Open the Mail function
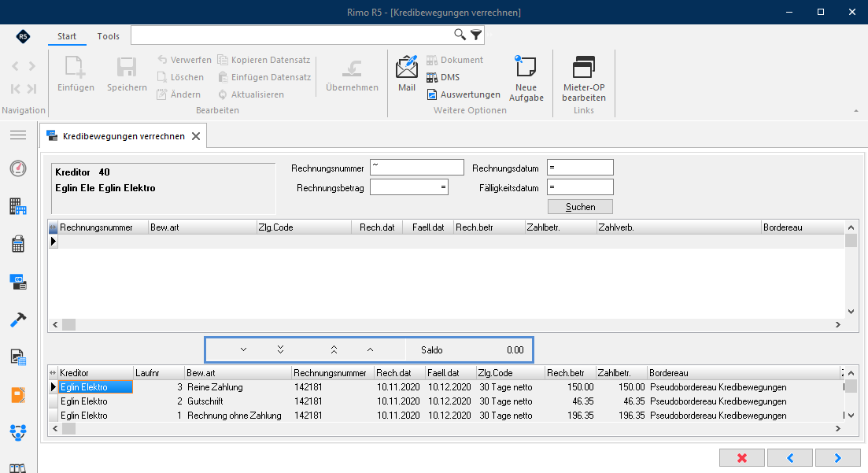 (x=407, y=73)
